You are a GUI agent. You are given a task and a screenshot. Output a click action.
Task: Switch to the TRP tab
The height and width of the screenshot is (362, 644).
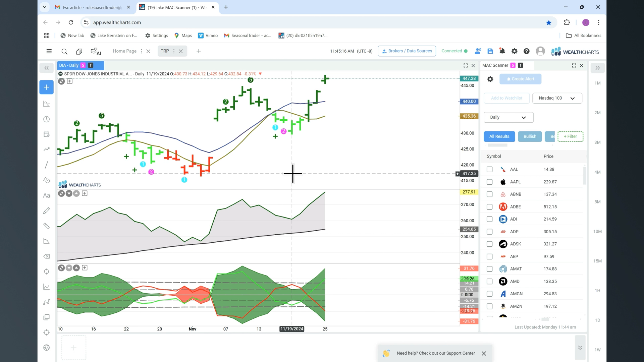165,51
